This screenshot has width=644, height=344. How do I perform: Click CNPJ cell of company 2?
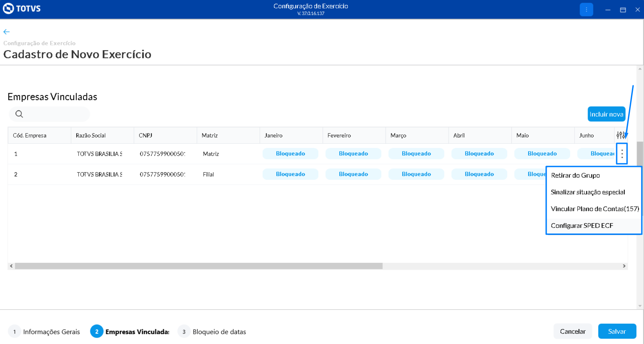[x=165, y=174]
